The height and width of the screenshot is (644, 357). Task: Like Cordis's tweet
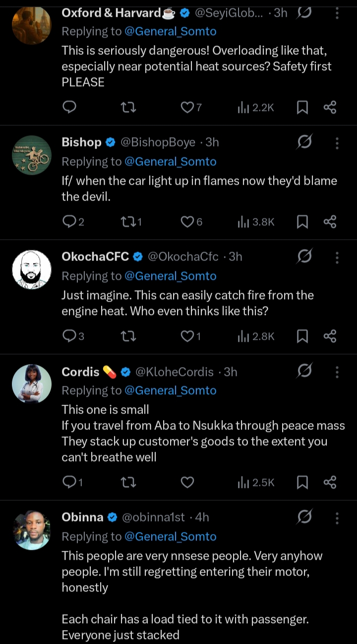(187, 482)
